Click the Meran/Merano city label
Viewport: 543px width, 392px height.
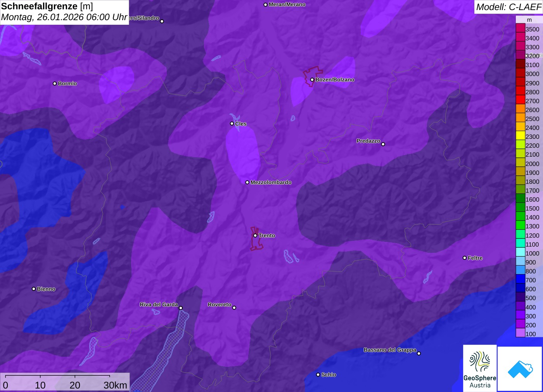287,5
